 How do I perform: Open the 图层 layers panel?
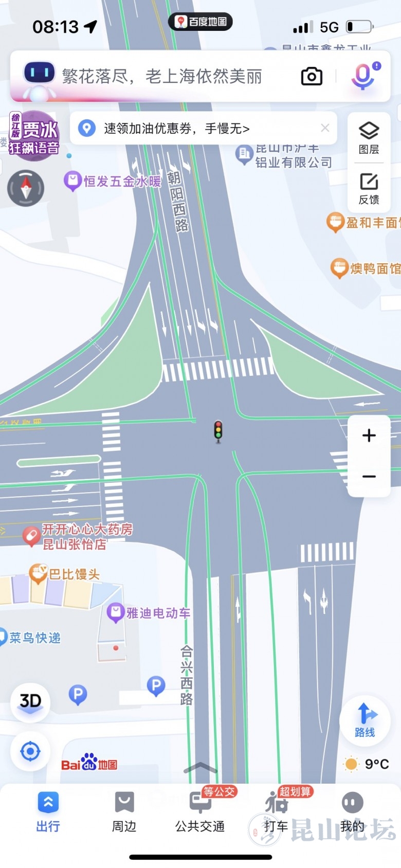[x=369, y=138]
